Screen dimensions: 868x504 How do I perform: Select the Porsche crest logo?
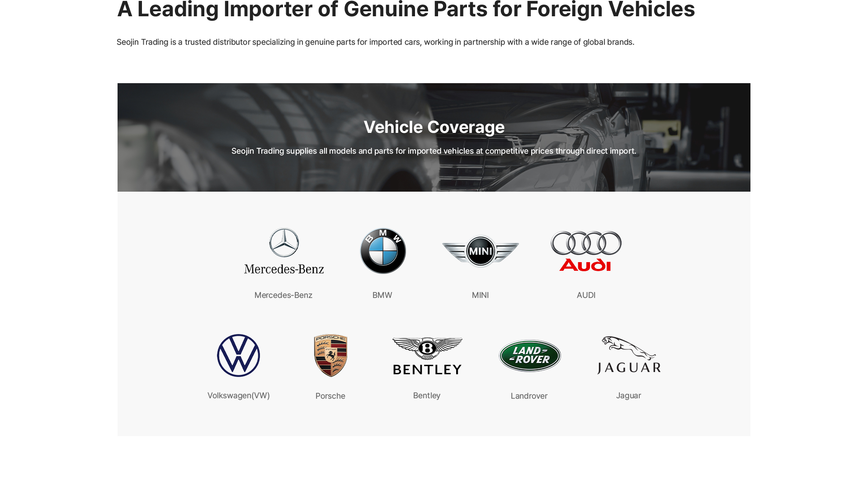[x=330, y=355]
